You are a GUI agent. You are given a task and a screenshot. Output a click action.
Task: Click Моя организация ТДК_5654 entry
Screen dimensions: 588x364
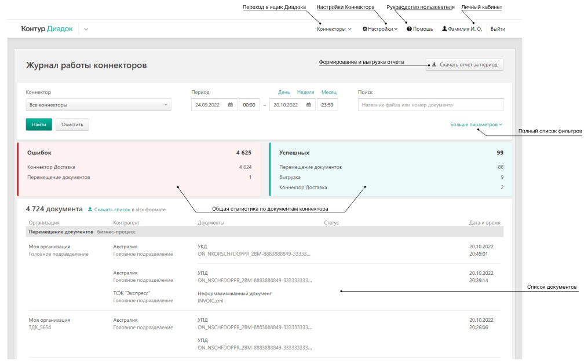[x=49, y=323]
